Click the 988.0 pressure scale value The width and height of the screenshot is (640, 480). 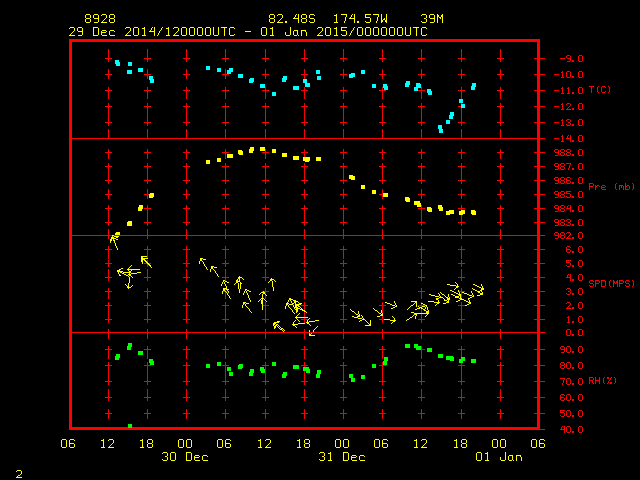click(x=567, y=152)
